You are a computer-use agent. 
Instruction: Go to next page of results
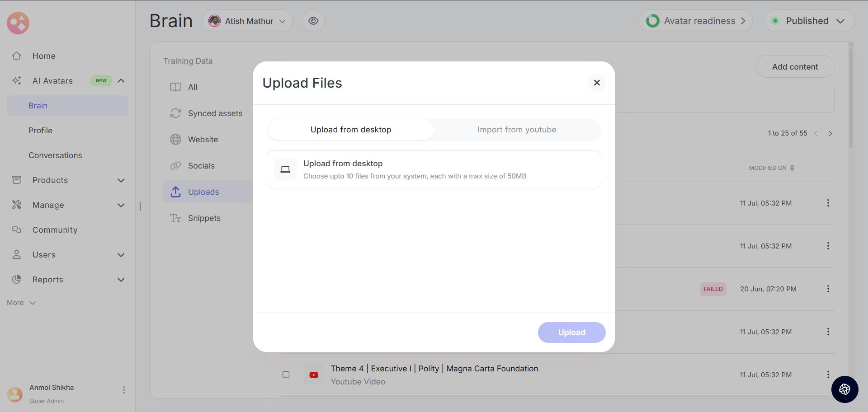830,133
